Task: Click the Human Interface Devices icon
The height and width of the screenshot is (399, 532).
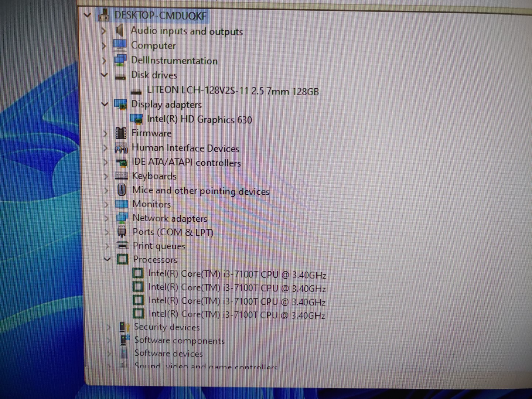Action: coord(121,148)
